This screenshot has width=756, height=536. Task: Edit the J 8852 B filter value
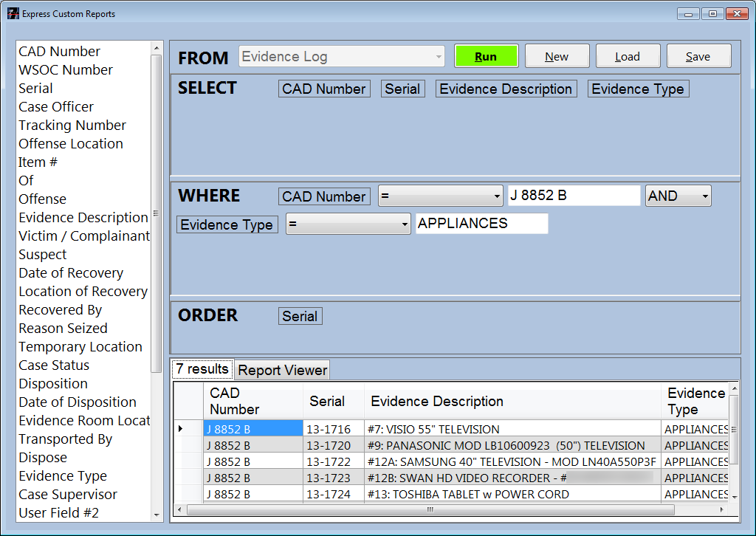tap(574, 195)
